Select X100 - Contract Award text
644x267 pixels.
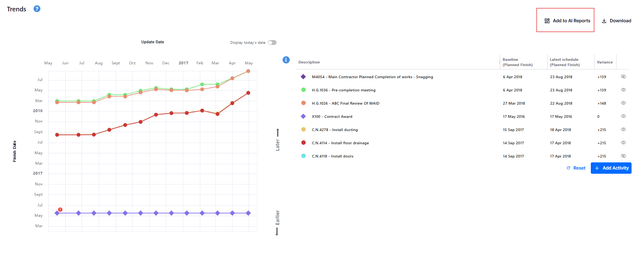[x=332, y=117]
